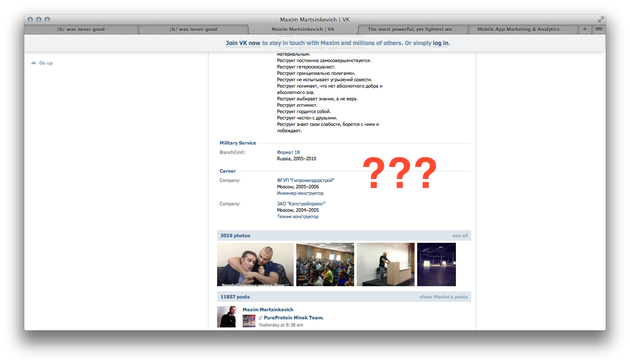Click the "Branch/Unit:" label
Image resolution: width=630 pixels, height=364 pixels.
[x=232, y=152]
